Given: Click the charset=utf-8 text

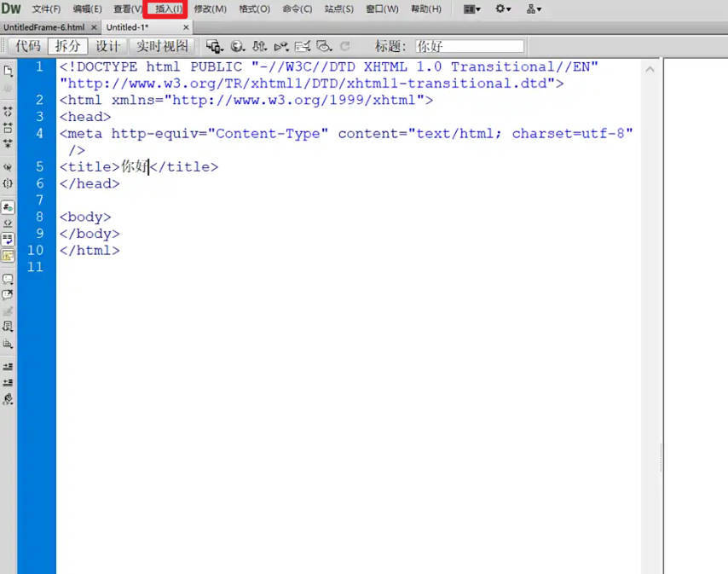Looking at the screenshot, I should pyautogui.click(x=569, y=134).
